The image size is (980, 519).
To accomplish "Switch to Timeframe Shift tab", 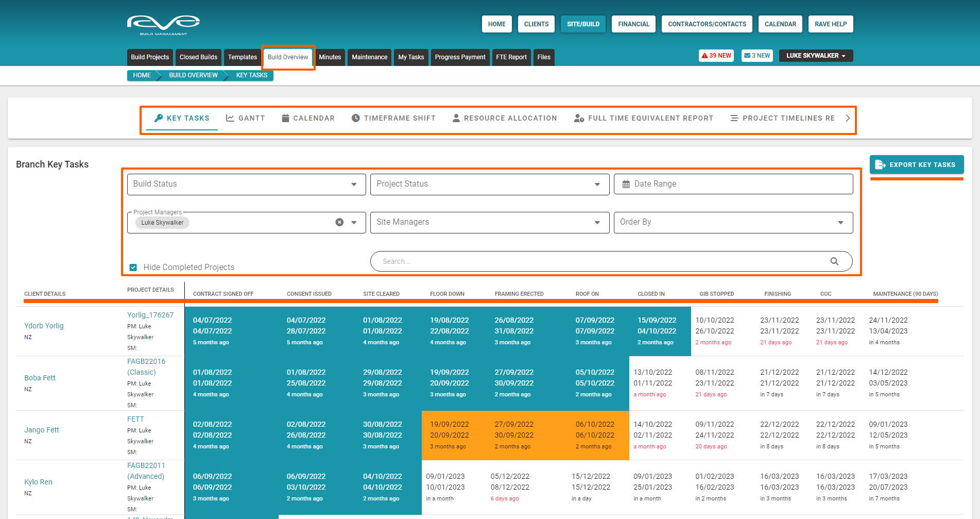I will coord(393,118).
